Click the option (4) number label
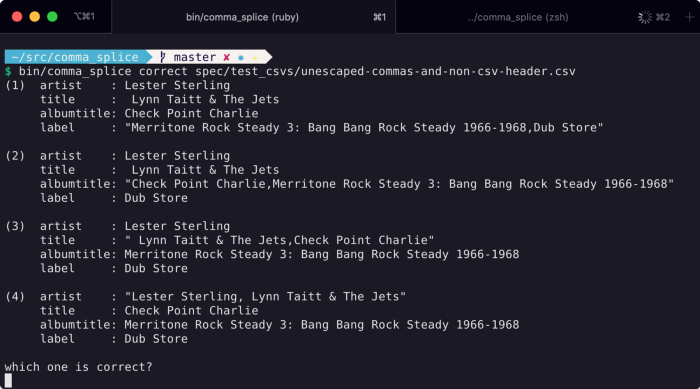The image size is (700, 389). point(15,297)
